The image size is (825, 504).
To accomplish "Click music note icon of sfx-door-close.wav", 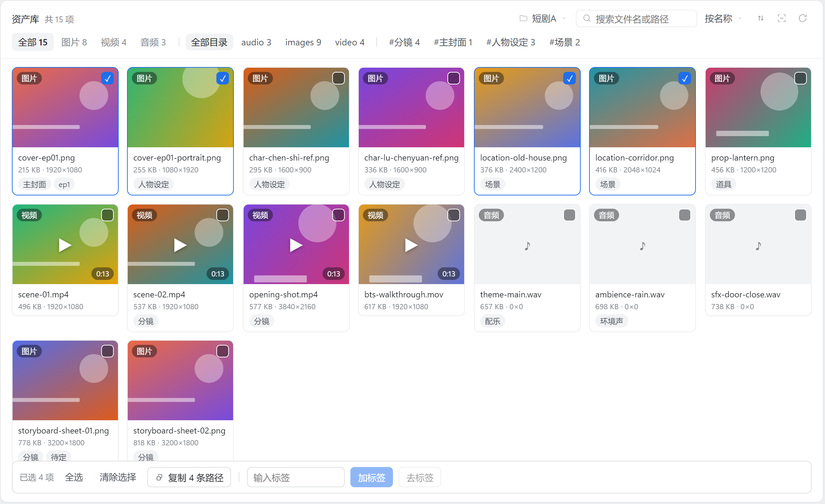I will coord(758,246).
